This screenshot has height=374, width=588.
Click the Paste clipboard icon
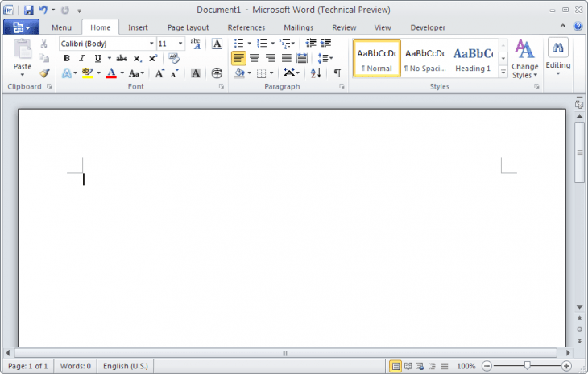22,49
